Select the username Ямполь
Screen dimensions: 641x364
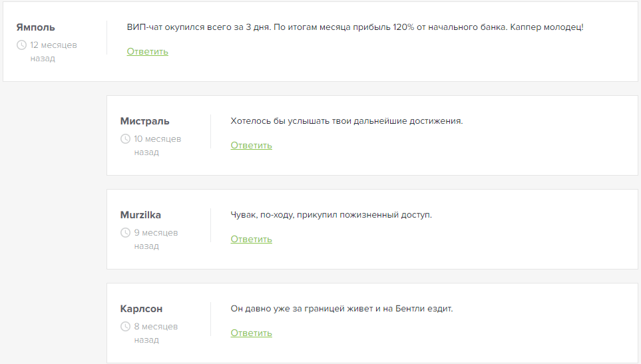[x=36, y=27]
